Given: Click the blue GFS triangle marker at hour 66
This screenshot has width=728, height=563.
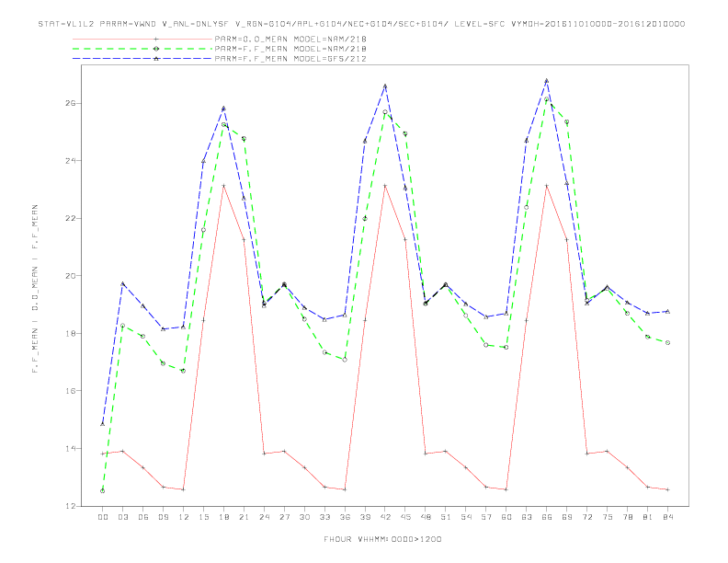Looking at the screenshot, I should pos(547,81).
